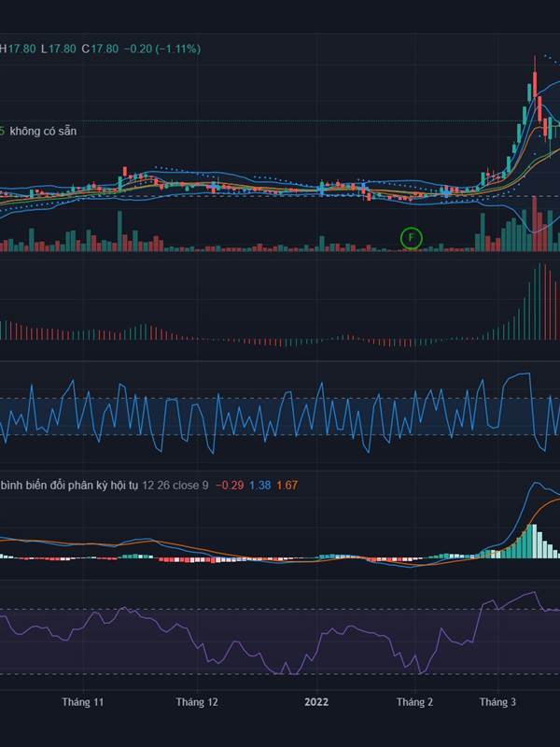This screenshot has height=747, width=560.
Task: Click the 'Tháng 3' time axis label
Action: click(x=497, y=702)
